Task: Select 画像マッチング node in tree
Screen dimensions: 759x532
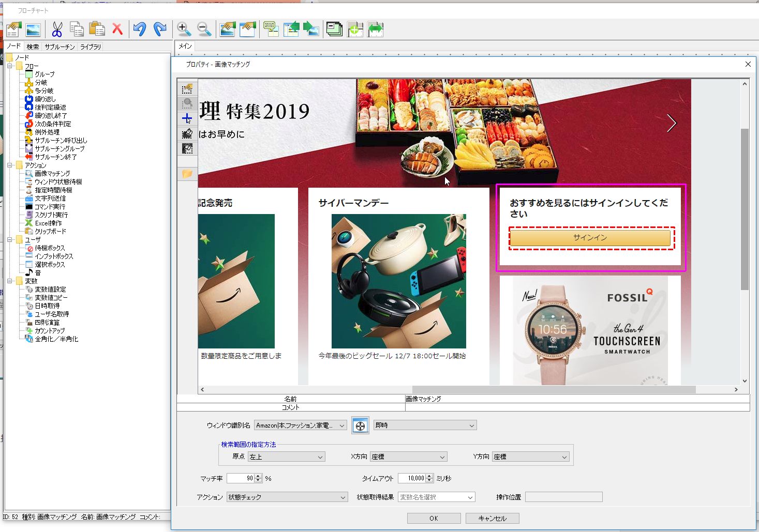Action: pos(52,174)
